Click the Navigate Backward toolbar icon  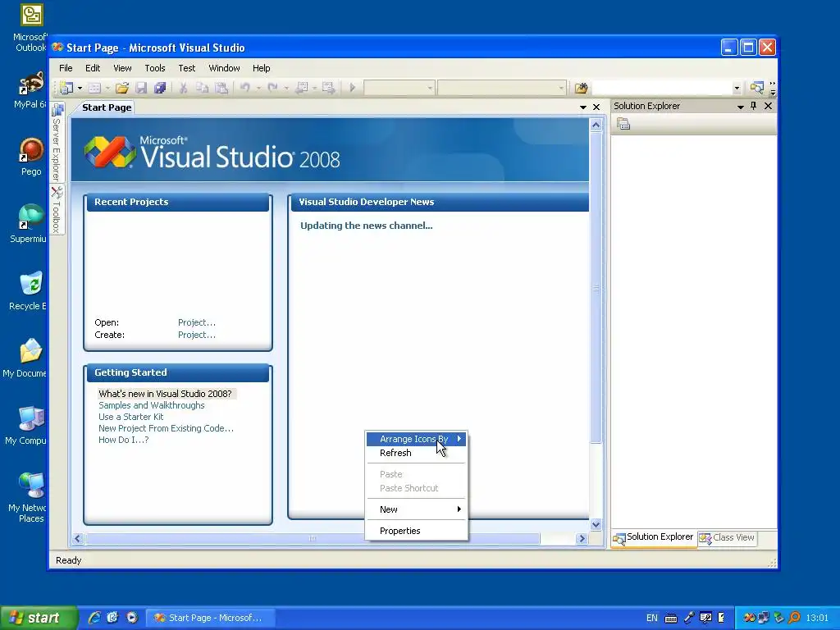[x=302, y=88]
